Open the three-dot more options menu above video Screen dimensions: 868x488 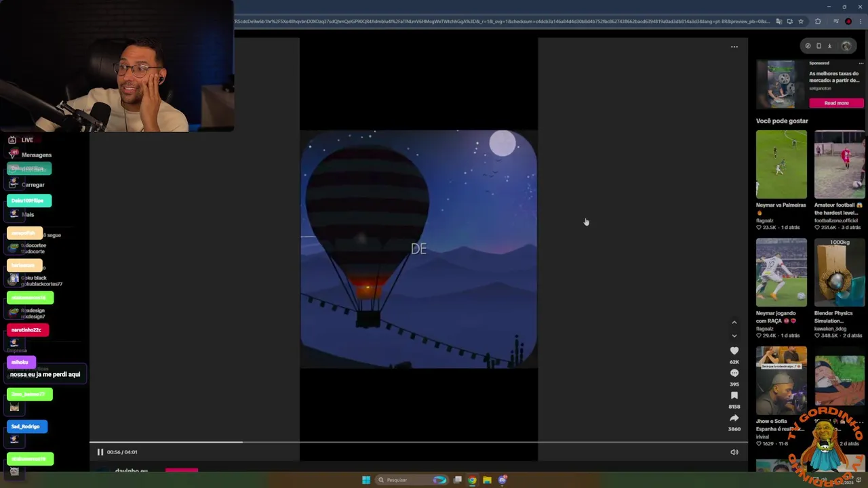[x=734, y=47]
